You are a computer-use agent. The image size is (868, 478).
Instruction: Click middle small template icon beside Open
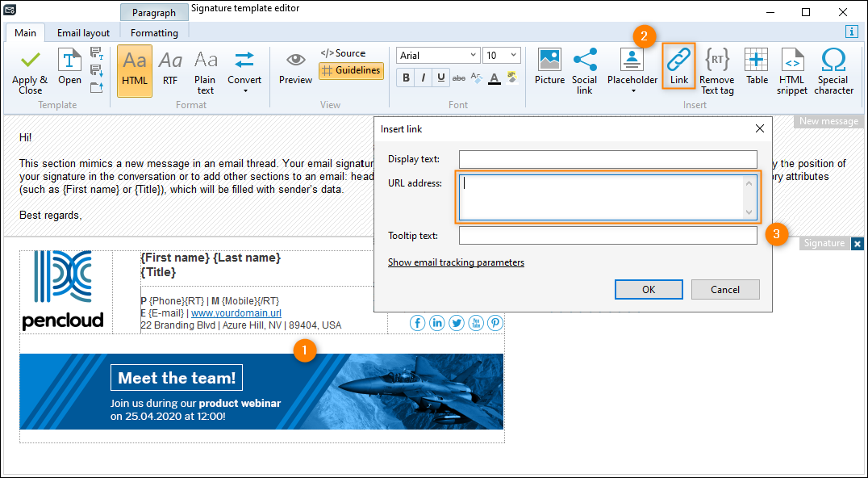tap(97, 70)
